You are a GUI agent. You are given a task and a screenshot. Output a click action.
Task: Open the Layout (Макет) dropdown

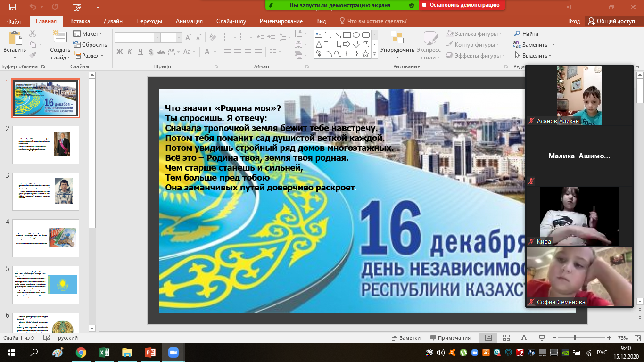click(88, 34)
